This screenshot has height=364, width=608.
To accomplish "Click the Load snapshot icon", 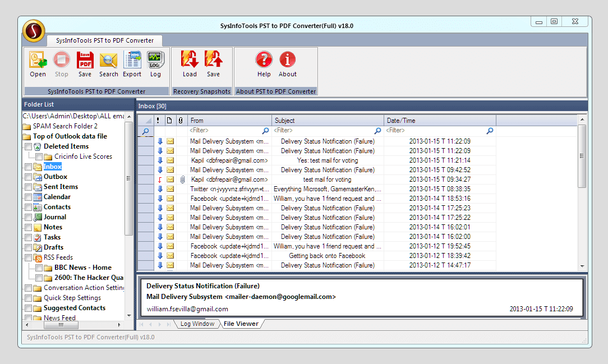I will point(190,59).
